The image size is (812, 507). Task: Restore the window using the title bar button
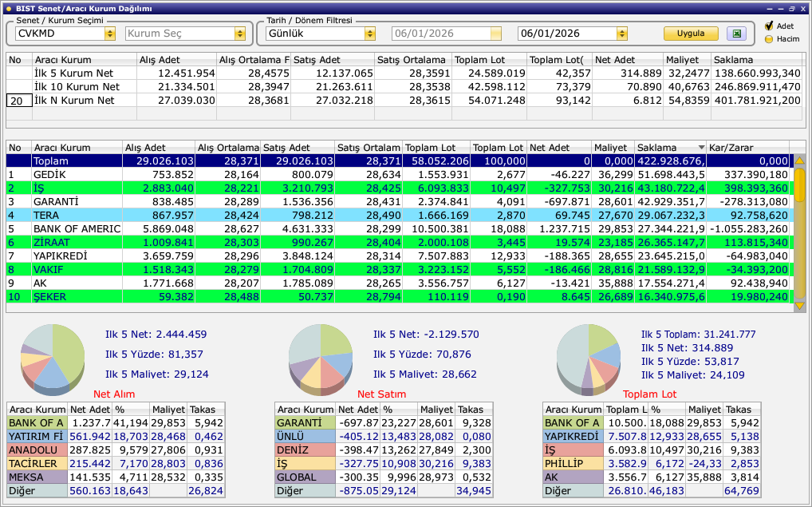click(791, 9)
